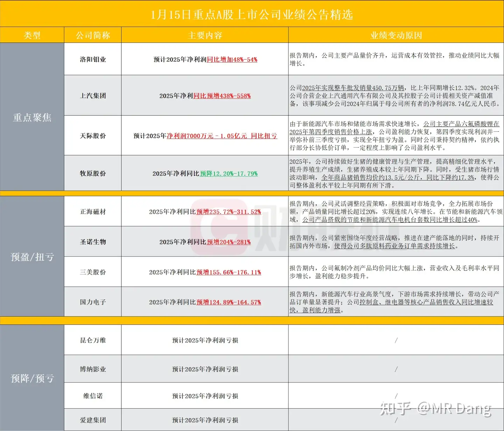Click the company name 洛阳钼业
The width and height of the screenshot is (504, 431).
click(x=92, y=59)
